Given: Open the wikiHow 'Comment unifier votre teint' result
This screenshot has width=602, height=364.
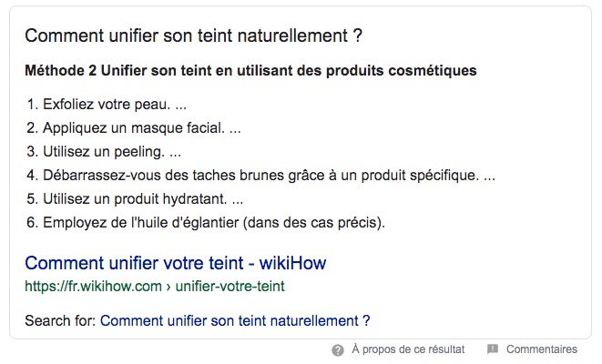Looking at the screenshot, I should point(175,264).
